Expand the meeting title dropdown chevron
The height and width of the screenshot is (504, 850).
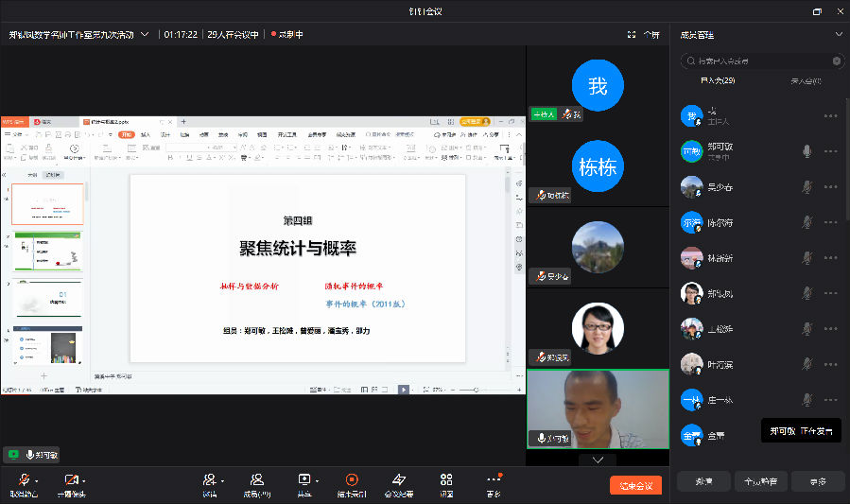click(x=145, y=34)
